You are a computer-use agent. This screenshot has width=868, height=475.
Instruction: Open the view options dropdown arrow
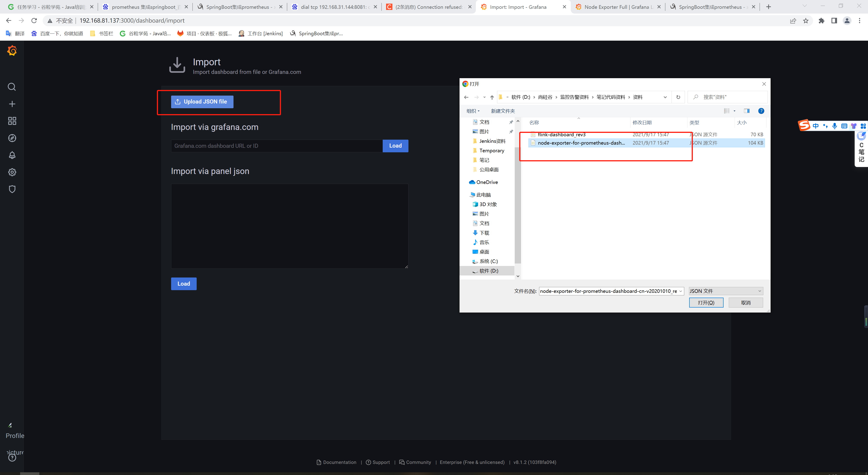click(735, 111)
